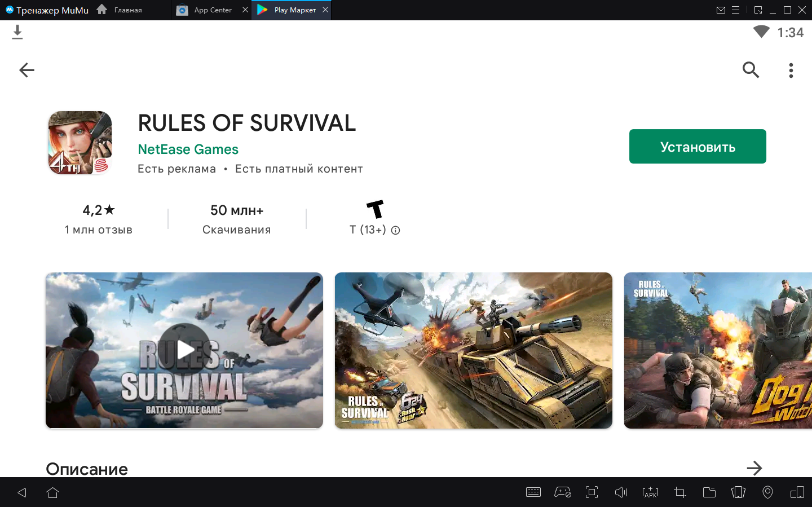Open the MuMu hamburger menu
The height and width of the screenshot is (507, 812).
click(x=735, y=10)
